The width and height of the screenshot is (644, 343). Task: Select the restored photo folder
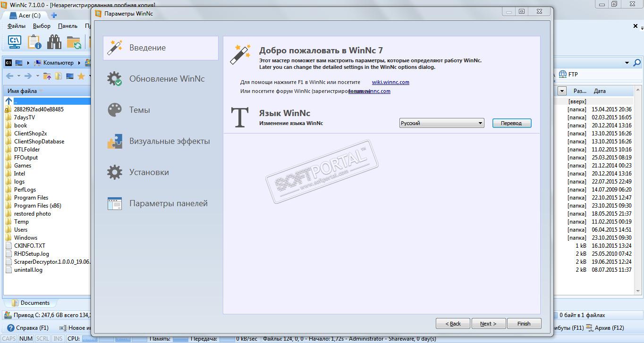tap(33, 213)
